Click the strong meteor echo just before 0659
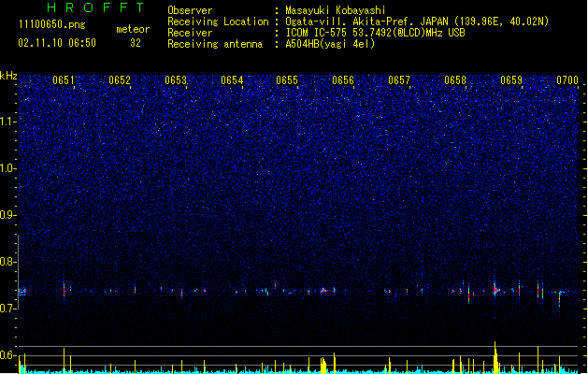This screenshot has height=374, width=588. click(495, 289)
